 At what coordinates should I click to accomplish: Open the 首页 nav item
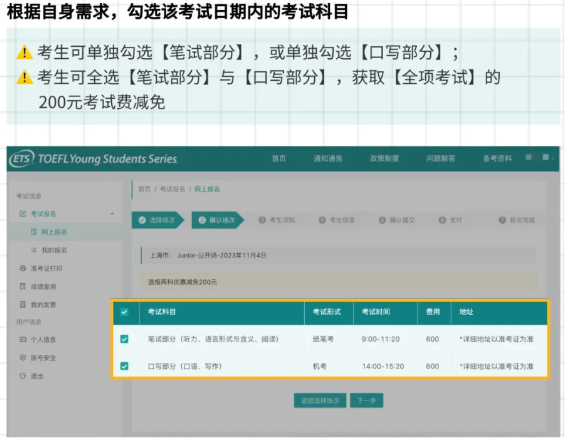(x=279, y=158)
